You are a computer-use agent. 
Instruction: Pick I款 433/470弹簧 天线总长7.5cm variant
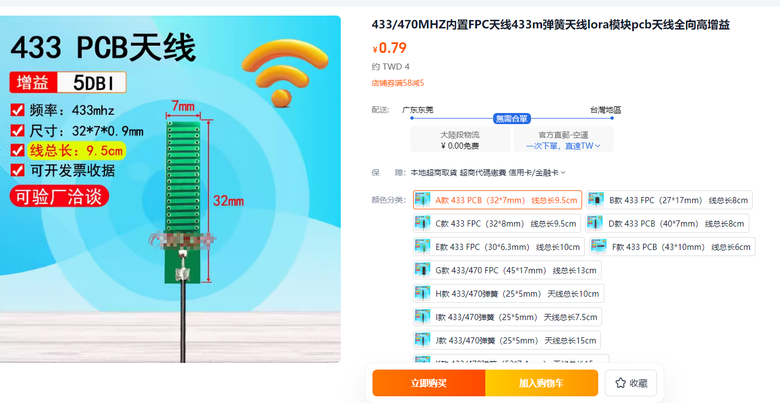pyautogui.click(x=507, y=317)
